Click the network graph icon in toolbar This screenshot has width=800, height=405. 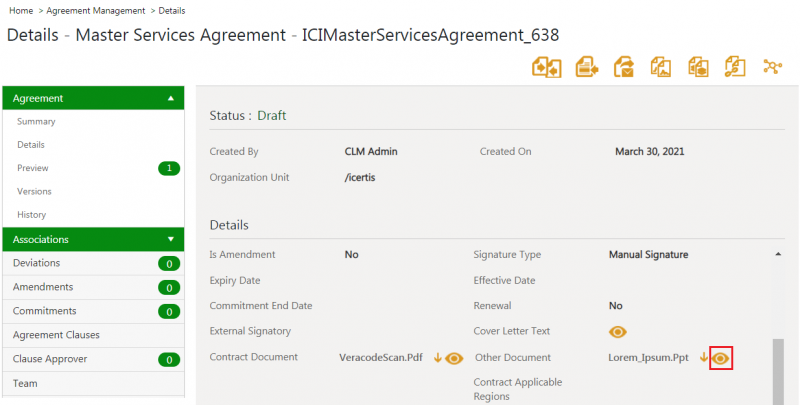[772, 67]
